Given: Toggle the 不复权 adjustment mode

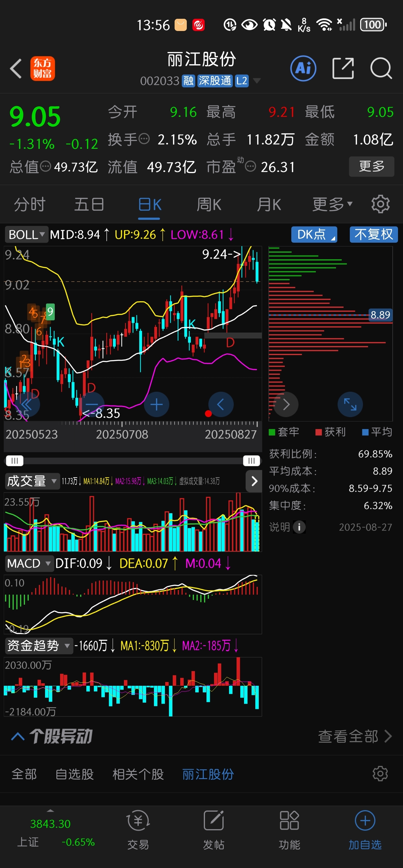Looking at the screenshot, I should click(x=373, y=234).
